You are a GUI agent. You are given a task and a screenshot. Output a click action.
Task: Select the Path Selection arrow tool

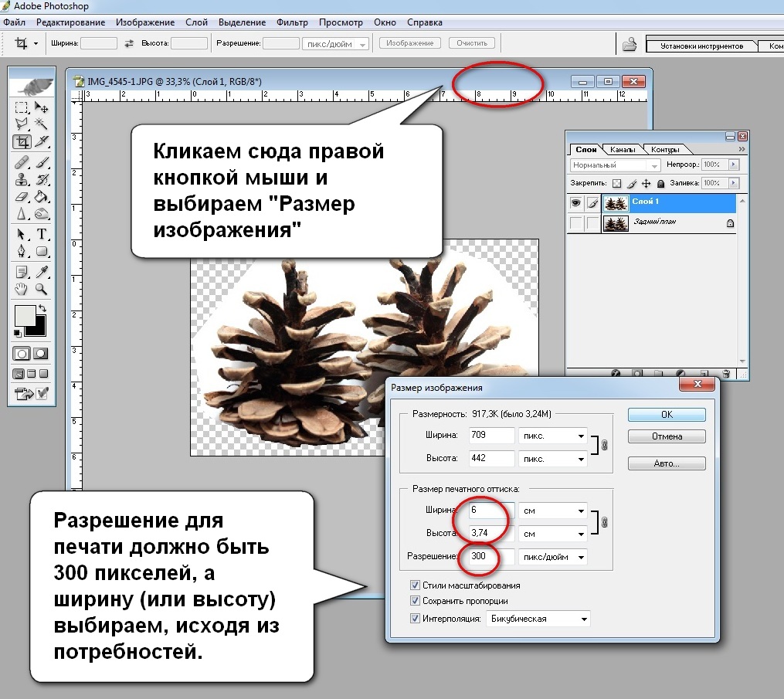point(22,234)
